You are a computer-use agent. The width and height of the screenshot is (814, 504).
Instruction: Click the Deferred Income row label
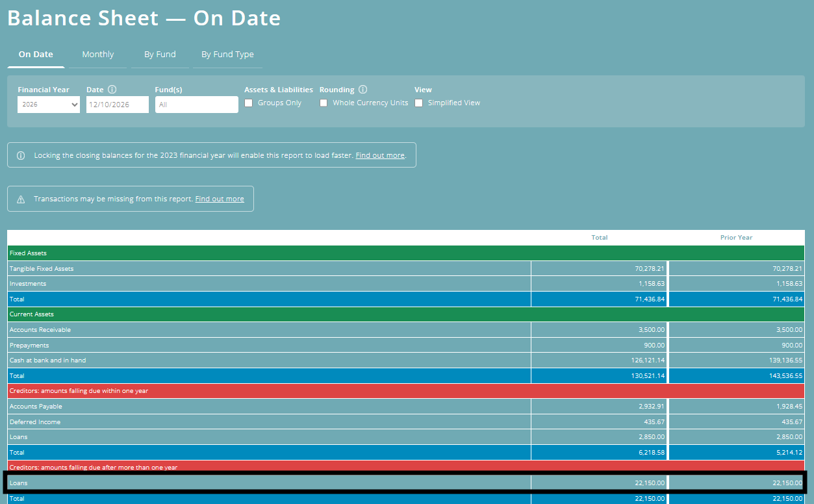[35, 422]
